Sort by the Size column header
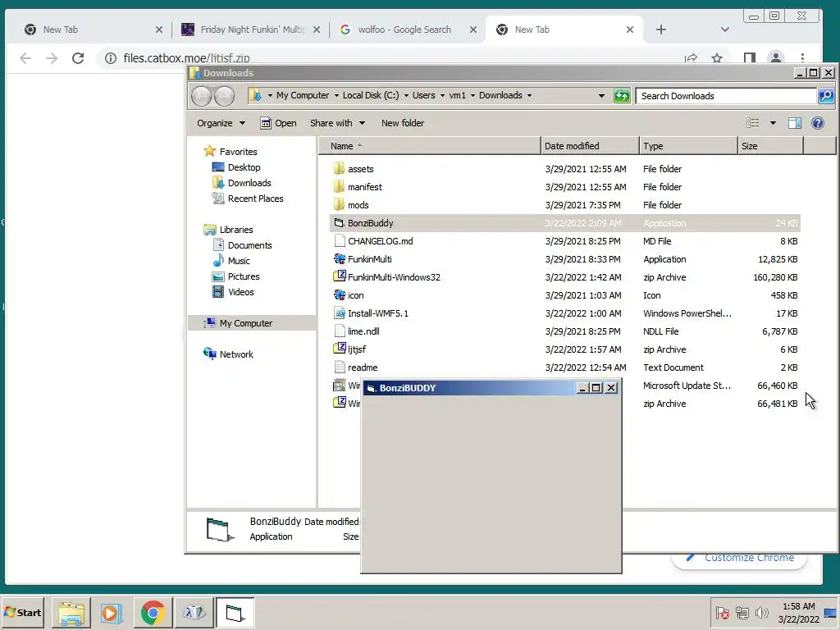This screenshot has width=840, height=630. point(770,146)
